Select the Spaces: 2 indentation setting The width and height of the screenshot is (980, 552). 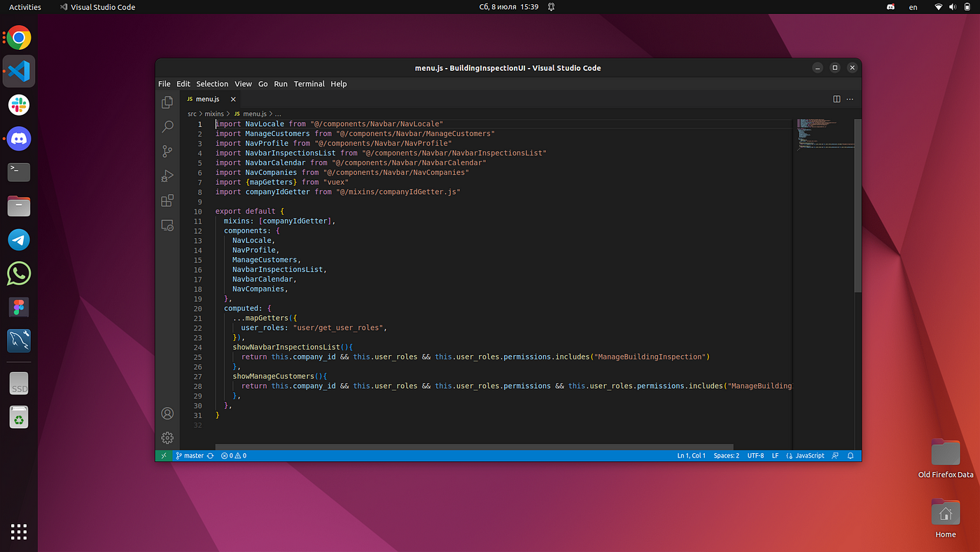pyautogui.click(x=726, y=455)
